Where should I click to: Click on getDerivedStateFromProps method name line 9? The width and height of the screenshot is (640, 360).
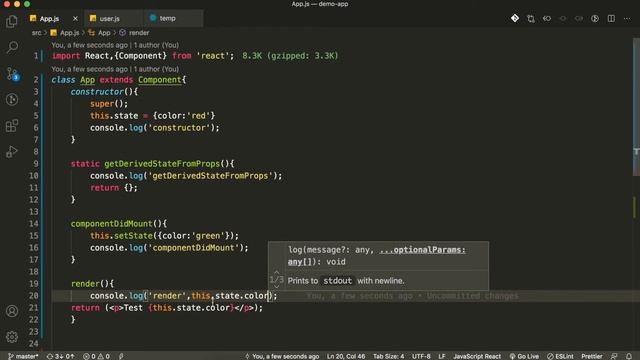click(x=162, y=164)
